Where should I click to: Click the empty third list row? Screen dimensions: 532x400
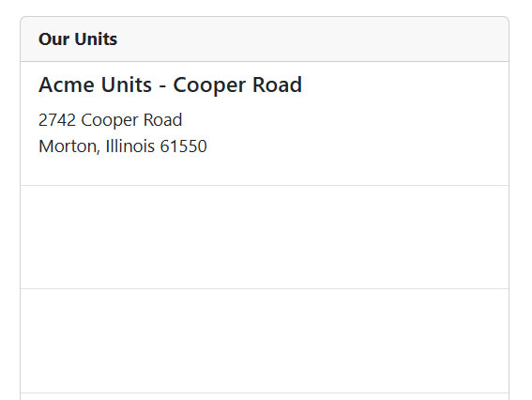click(x=265, y=341)
